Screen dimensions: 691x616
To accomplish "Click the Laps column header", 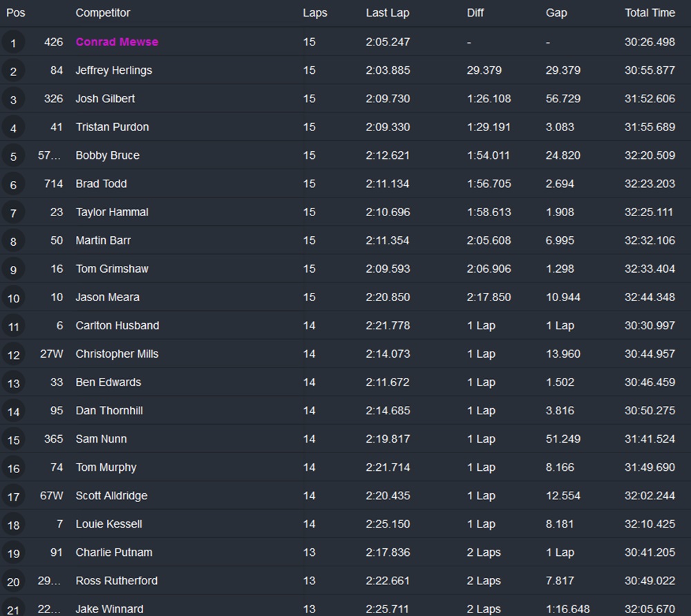I will pyautogui.click(x=315, y=13).
